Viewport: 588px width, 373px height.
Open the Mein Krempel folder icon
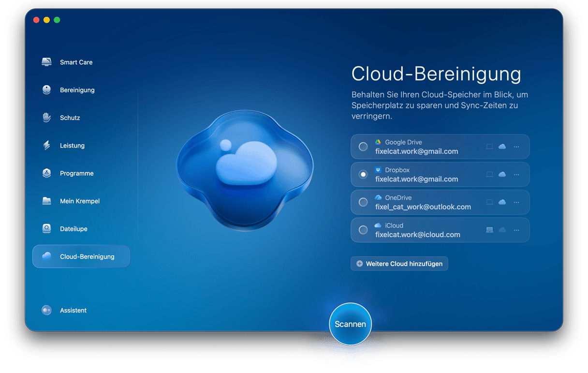pyautogui.click(x=46, y=201)
